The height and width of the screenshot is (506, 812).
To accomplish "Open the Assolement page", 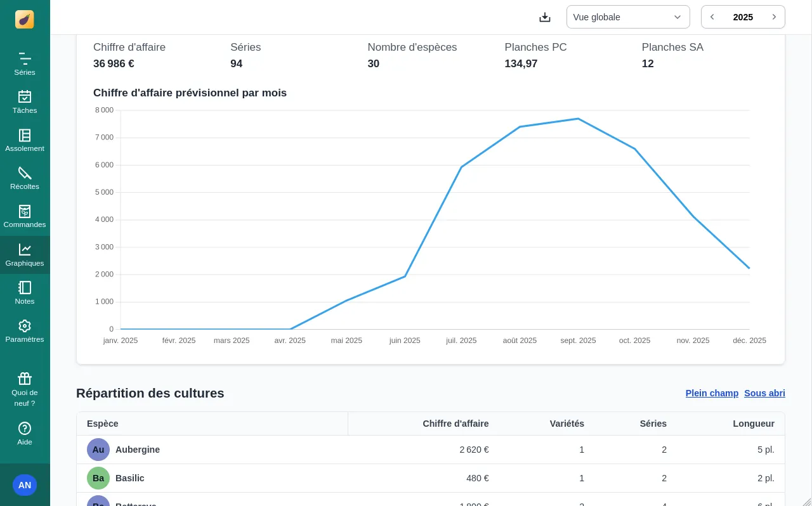I will tap(25, 140).
